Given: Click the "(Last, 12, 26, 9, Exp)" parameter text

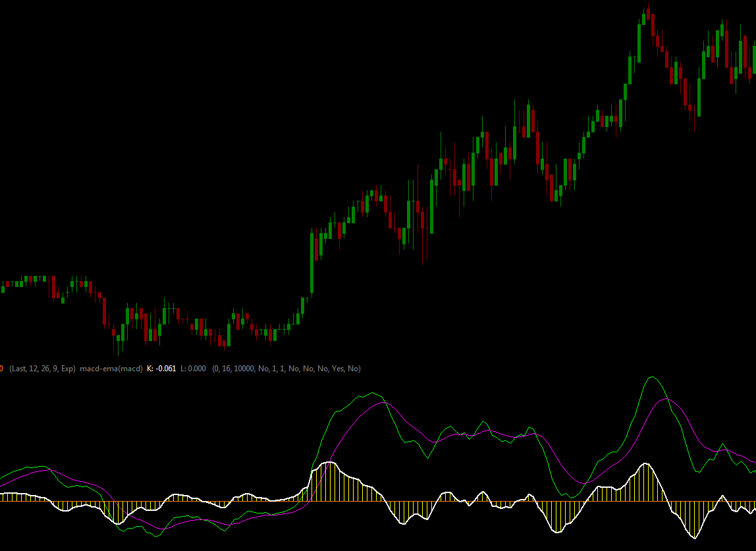Looking at the screenshot, I should [x=42, y=369].
